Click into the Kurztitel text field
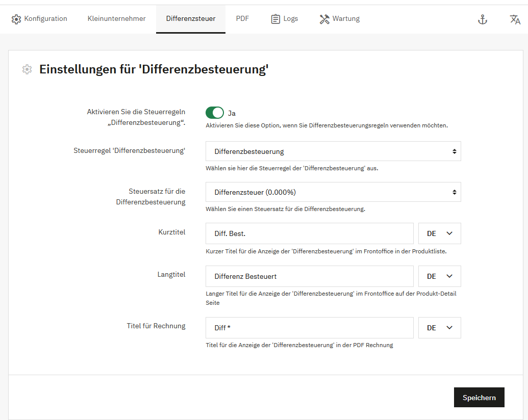Viewport: 528px width, 420px height. pyautogui.click(x=309, y=233)
